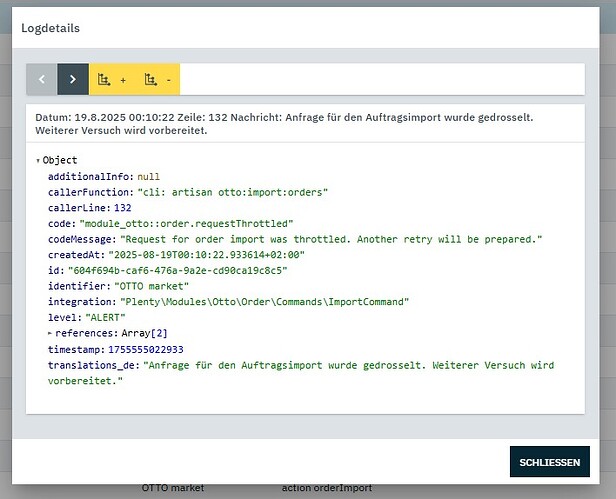Image resolution: width=616 pixels, height=499 pixels.
Task: Expand all tree nodes (plus icon)
Action: [x=112, y=79]
